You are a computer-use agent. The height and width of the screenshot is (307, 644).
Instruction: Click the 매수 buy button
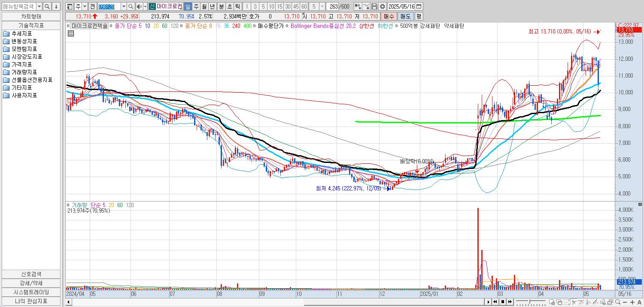point(389,16)
